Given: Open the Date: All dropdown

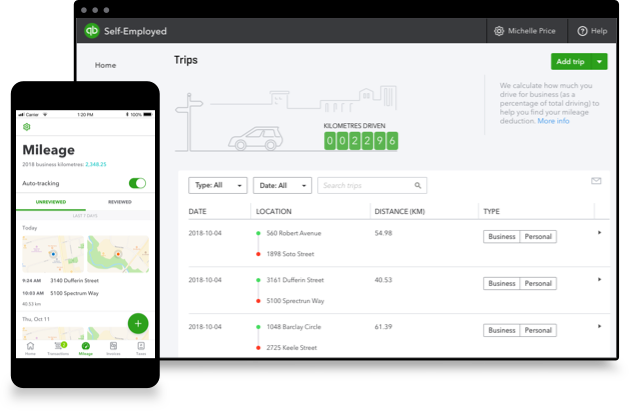Looking at the screenshot, I should pos(282,185).
